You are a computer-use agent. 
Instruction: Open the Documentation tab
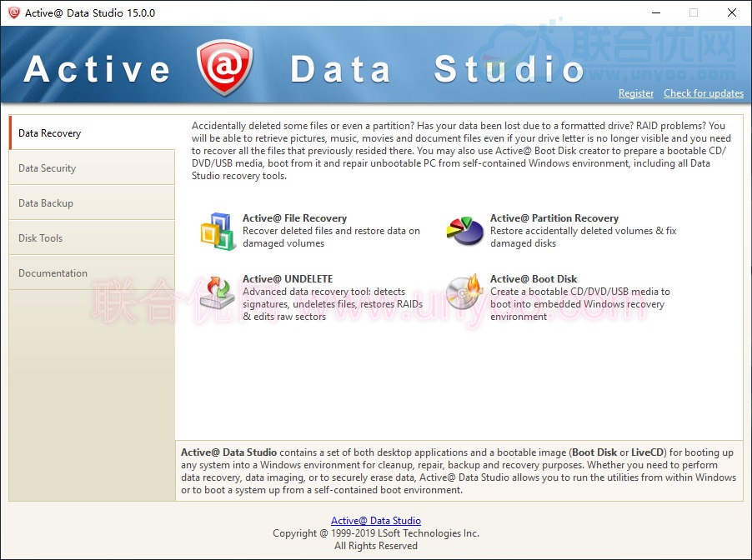pos(92,272)
